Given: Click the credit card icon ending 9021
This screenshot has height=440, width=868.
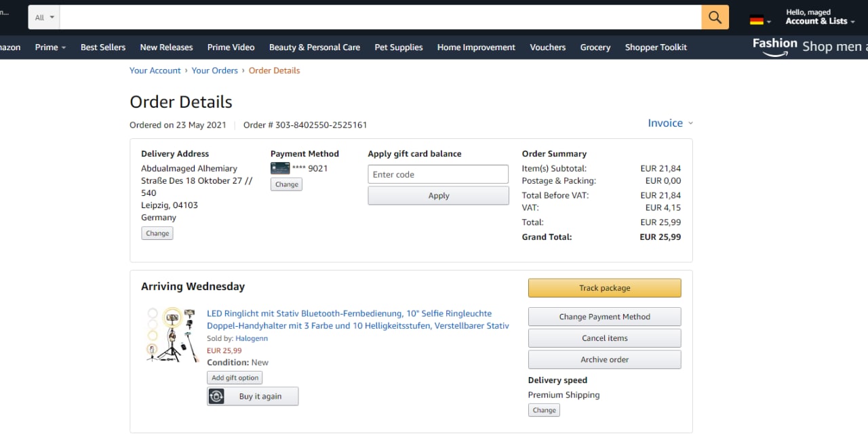Looking at the screenshot, I should pyautogui.click(x=280, y=168).
